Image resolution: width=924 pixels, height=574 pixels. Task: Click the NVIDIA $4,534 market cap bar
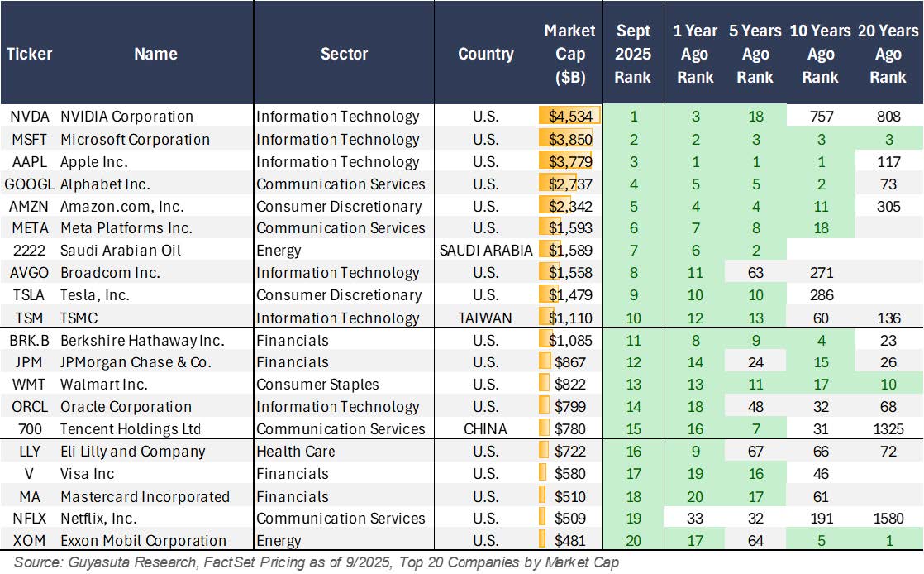[569, 117]
